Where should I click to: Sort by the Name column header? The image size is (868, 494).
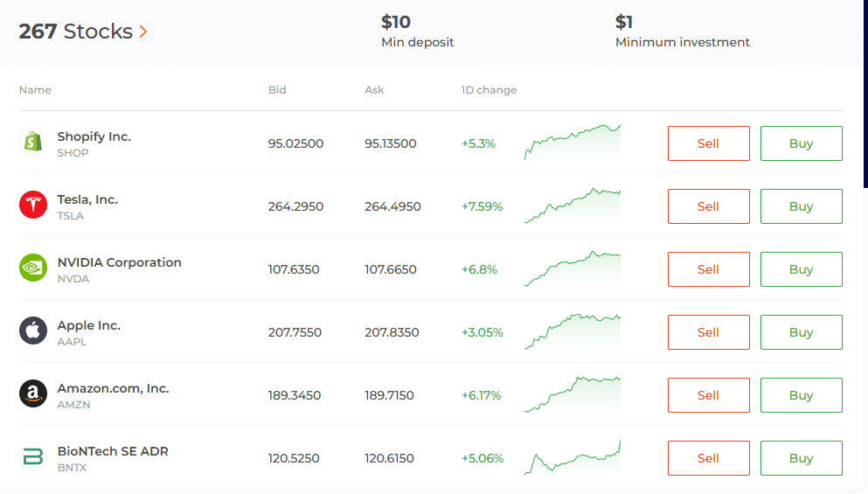[x=35, y=90]
